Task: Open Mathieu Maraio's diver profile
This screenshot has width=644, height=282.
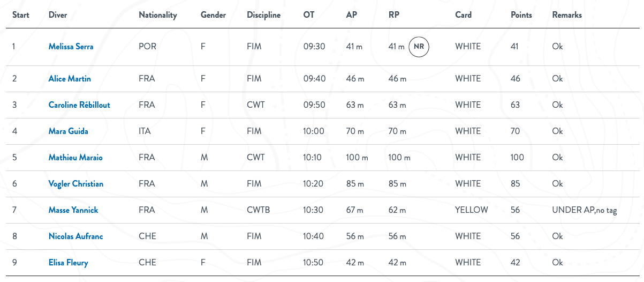Action: pos(75,158)
